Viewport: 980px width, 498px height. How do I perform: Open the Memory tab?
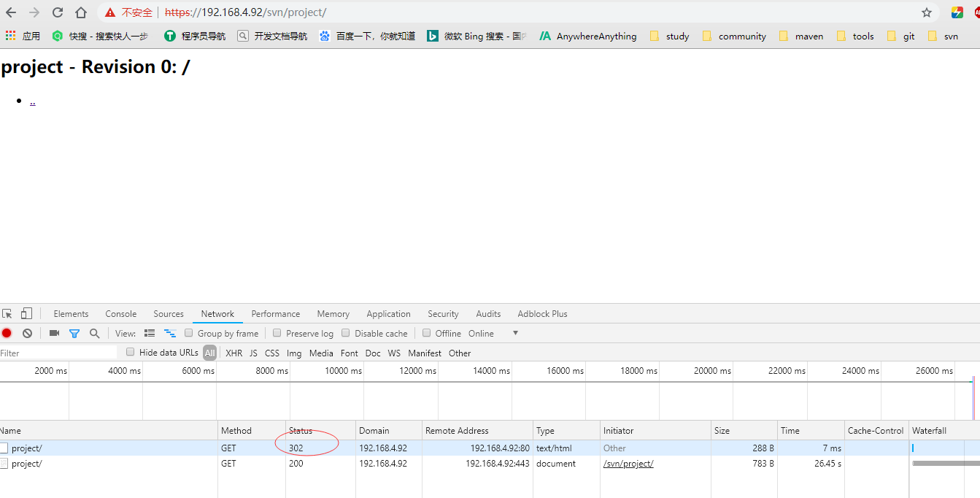[333, 314]
